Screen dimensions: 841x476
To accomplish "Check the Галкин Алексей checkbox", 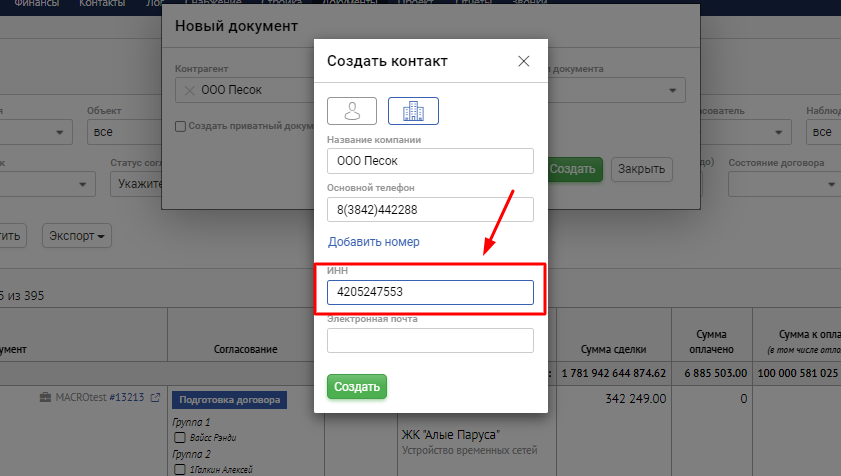I will click(180, 469).
